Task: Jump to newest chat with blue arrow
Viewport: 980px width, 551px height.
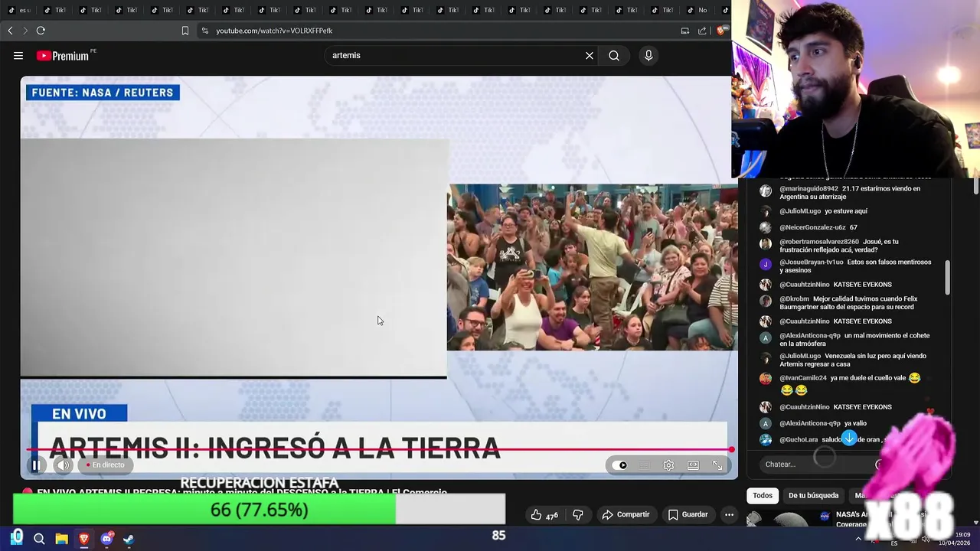Action: pyautogui.click(x=849, y=439)
